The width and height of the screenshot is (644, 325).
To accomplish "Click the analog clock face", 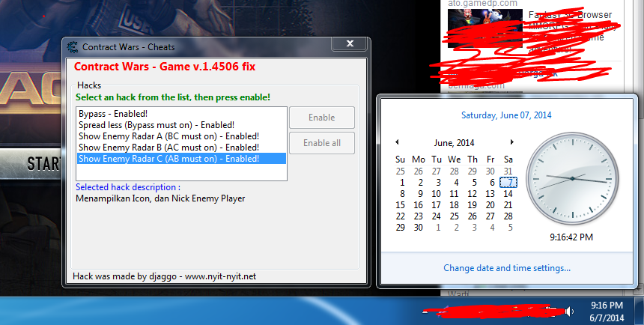I will tap(572, 179).
